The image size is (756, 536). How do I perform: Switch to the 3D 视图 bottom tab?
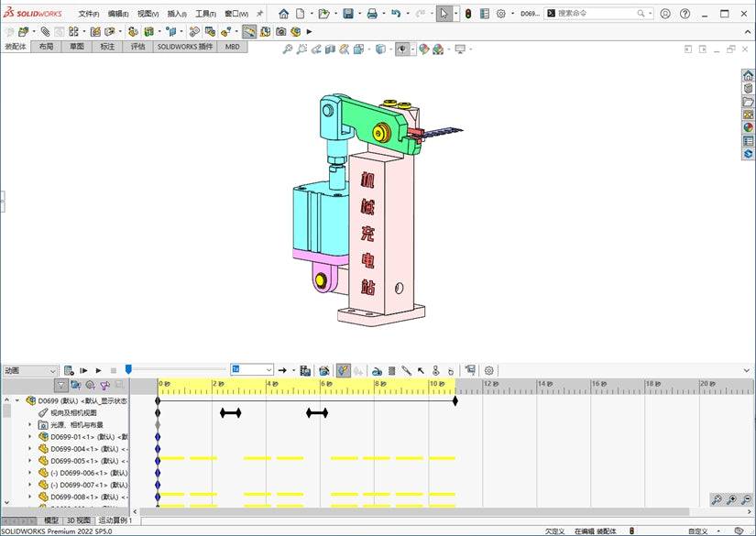79,520
